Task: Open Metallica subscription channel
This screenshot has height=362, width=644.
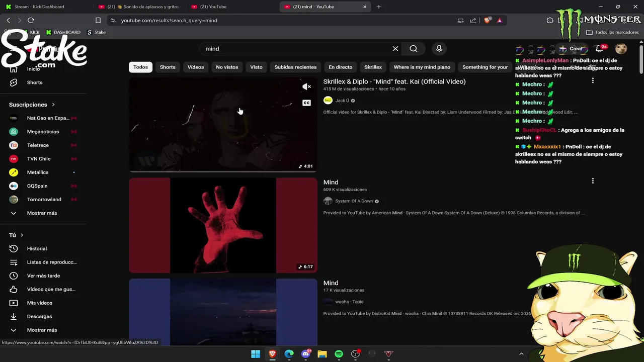Action: pos(38,172)
